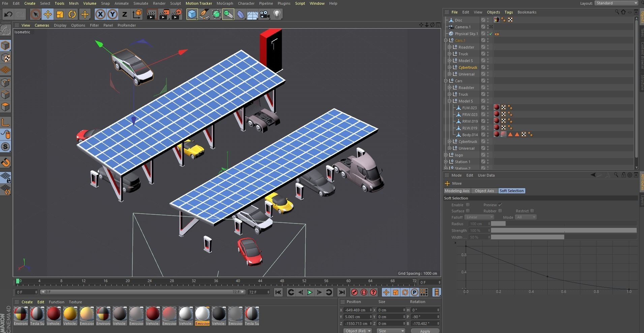Open the Mode All dropdown

tap(525, 217)
